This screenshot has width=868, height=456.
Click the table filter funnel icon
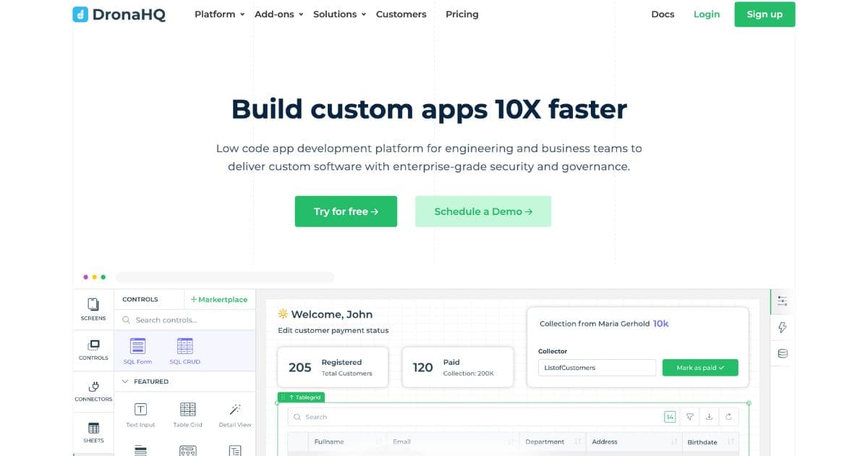(689, 417)
